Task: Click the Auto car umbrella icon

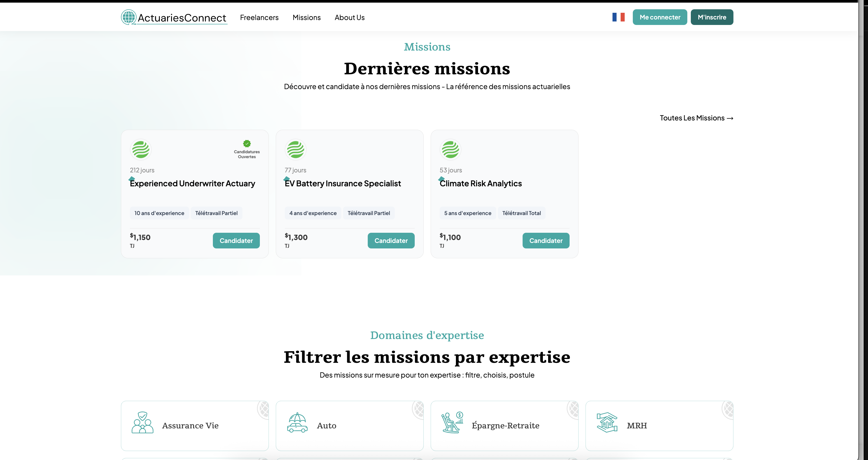Action: pos(297,422)
